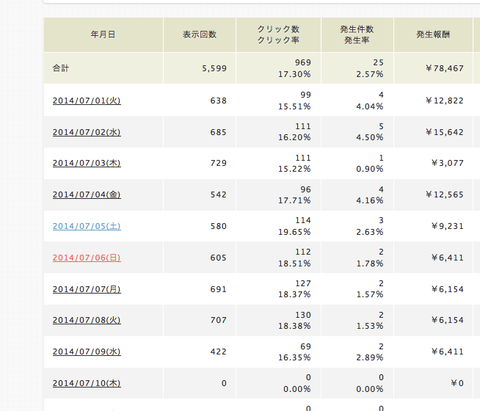Image resolution: width=480 pixels, height=411 pixels.
Task: Select reward value ¥15,642
Action: click(445, 132)
